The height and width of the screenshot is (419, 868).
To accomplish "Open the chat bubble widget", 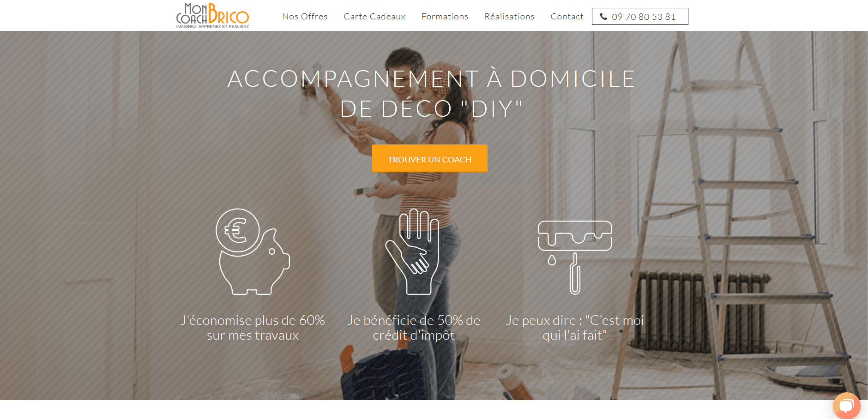I will (846, 406).
